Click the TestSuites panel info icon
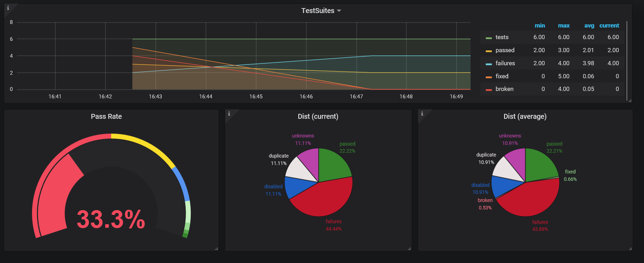644x263 pixels. point(8,8)
